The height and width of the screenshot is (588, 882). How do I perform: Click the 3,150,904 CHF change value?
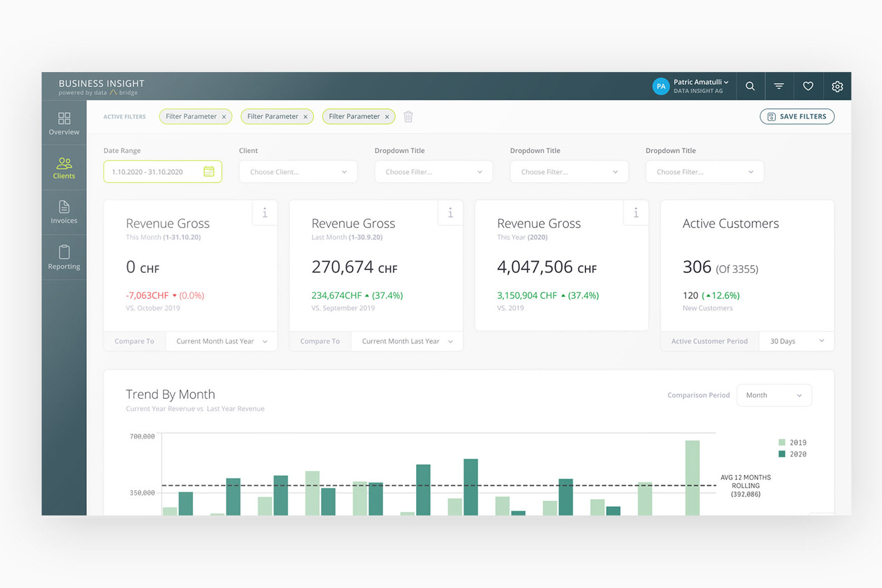coord(527,295)
